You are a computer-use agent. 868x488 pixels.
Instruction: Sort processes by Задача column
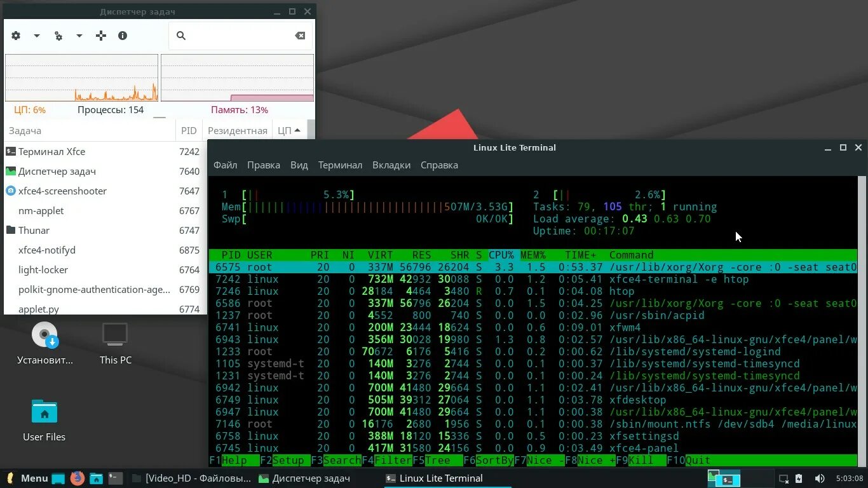point(90,130)
